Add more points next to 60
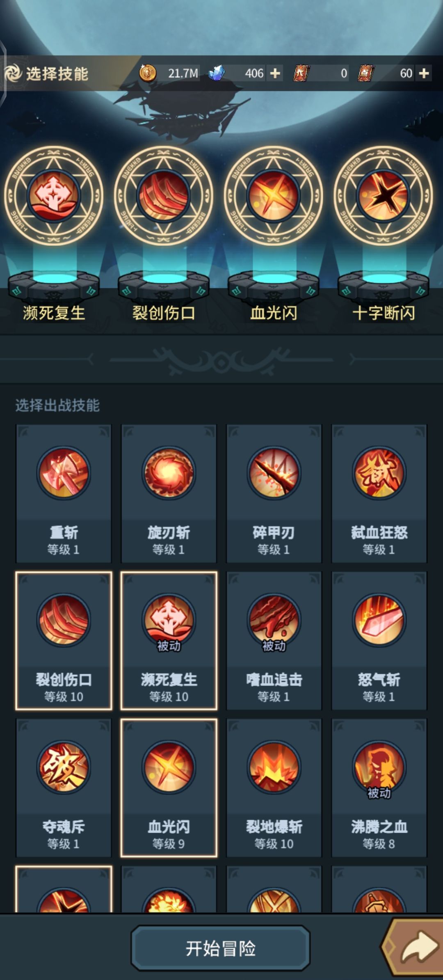The image size is (443, 980). pyautogui.click(x=424, y=73)
